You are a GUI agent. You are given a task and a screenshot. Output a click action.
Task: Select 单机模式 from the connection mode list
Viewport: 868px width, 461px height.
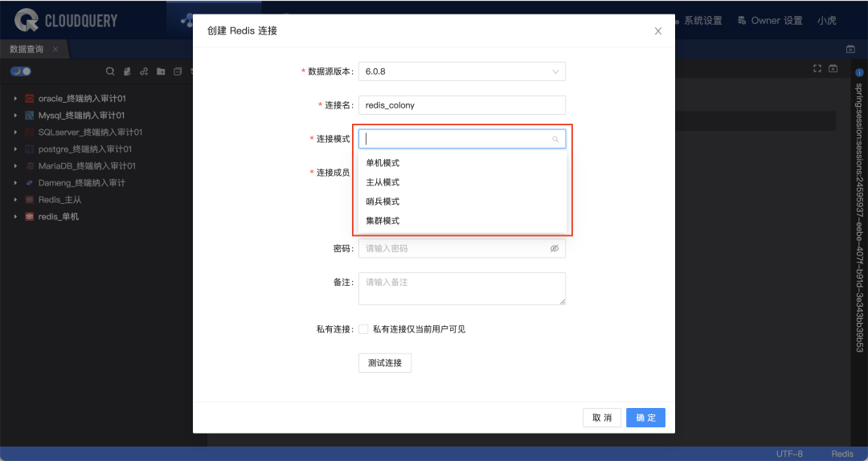click(462, 163)
